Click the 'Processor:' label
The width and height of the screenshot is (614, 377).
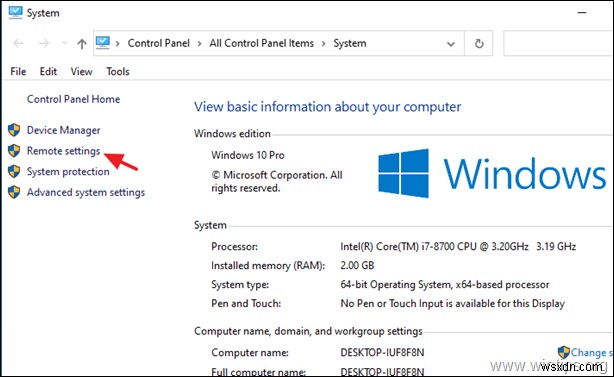[234, 246]
